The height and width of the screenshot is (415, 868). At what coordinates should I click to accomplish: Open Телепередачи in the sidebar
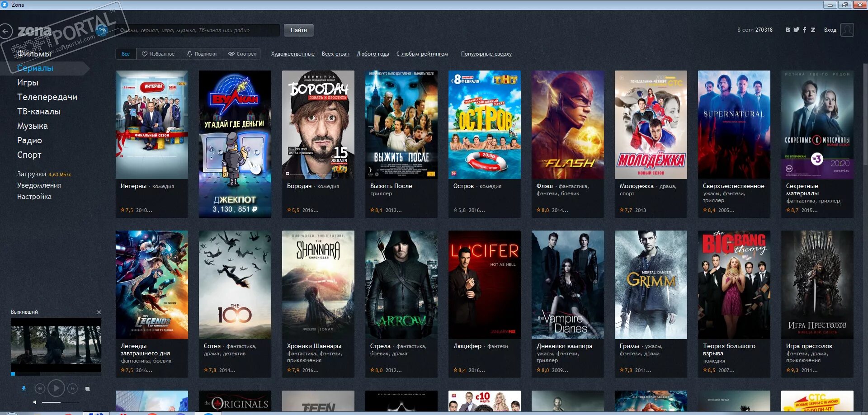coord(47,97)
